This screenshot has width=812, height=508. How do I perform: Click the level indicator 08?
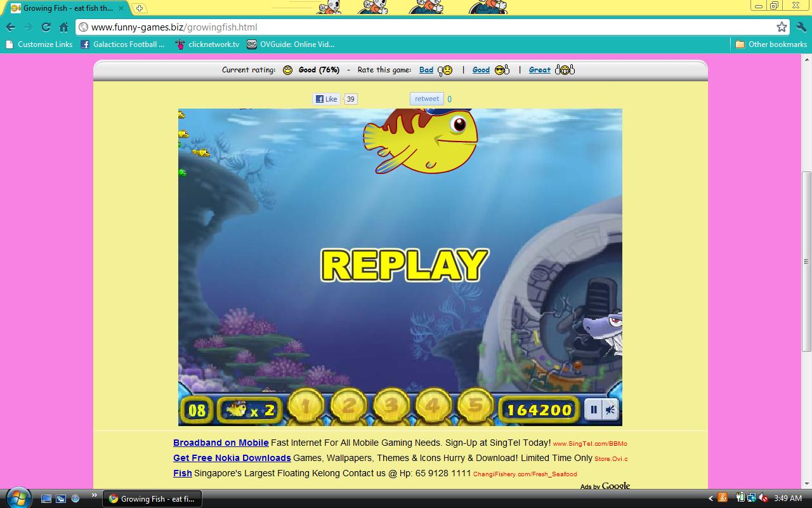tap(197, 410)
